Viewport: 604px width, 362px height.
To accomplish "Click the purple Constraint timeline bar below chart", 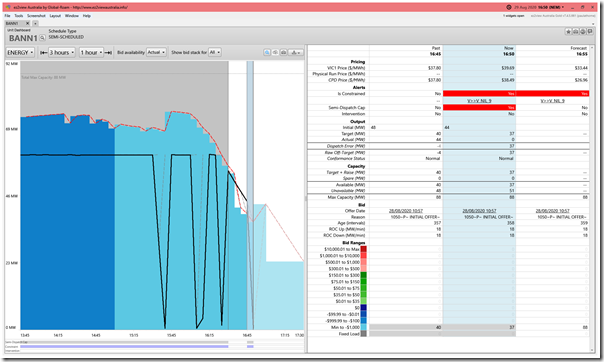I will [x=124, y=347].
